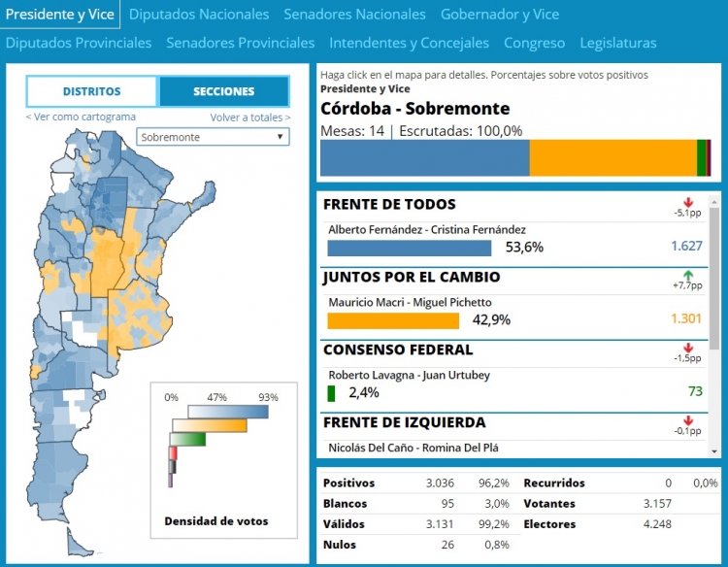Open the Presidente y Vice tab

click(60, 15)
